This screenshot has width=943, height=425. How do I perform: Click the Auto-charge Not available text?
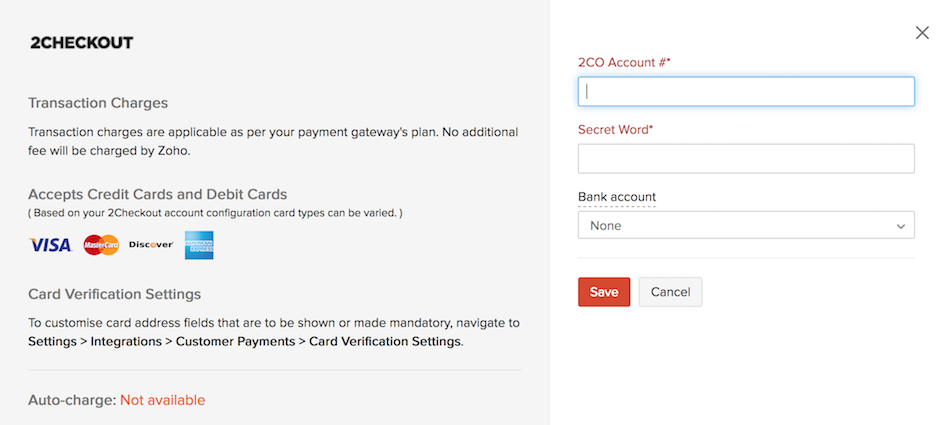tap(162, 400)
